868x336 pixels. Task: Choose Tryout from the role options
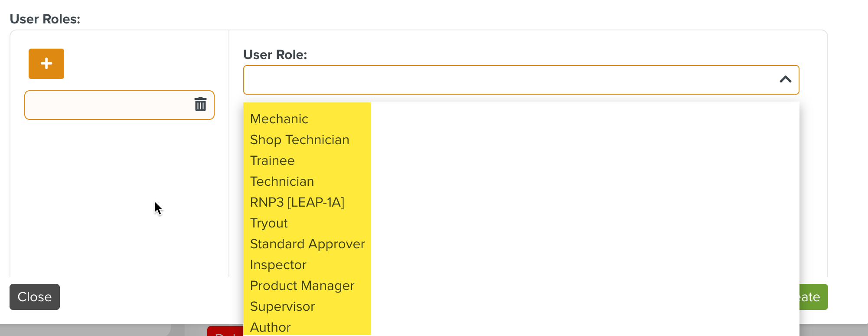(269, 223)
